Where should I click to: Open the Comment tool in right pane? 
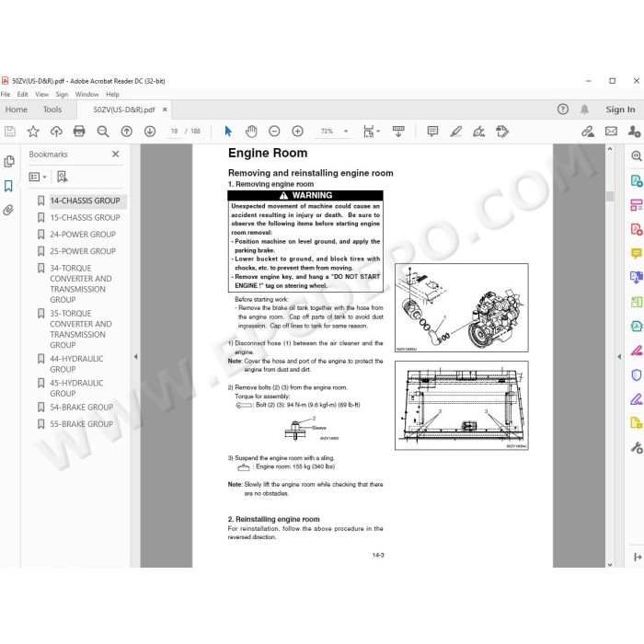637,253
